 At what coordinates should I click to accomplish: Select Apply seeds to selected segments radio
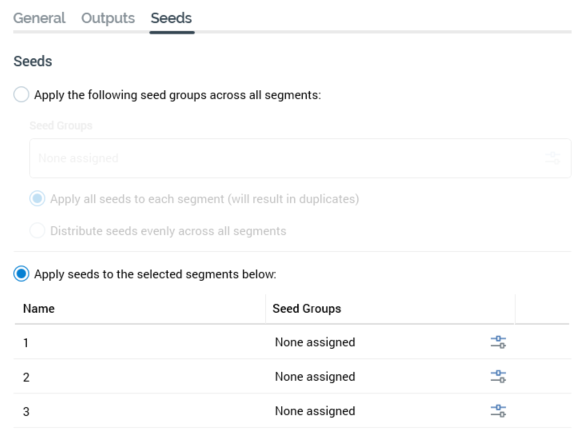pyautogui.click(x=21, y=274)
